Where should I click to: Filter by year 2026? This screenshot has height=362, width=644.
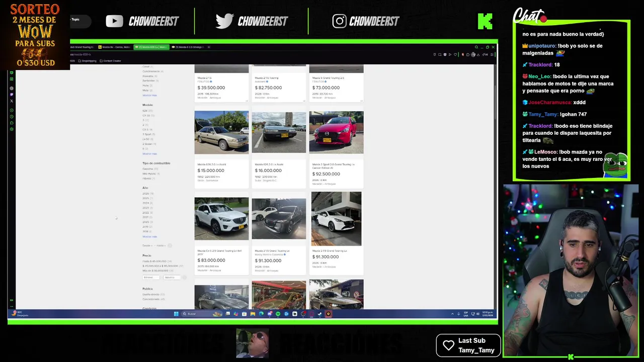[148, 194]
